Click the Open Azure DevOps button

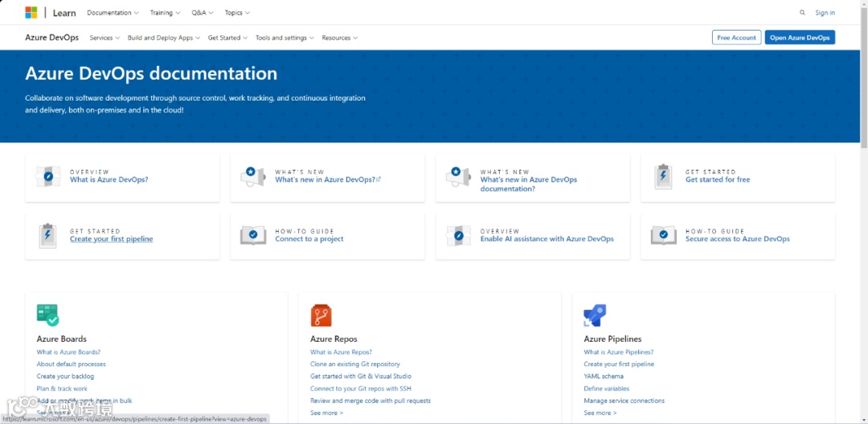click(800, 38)
